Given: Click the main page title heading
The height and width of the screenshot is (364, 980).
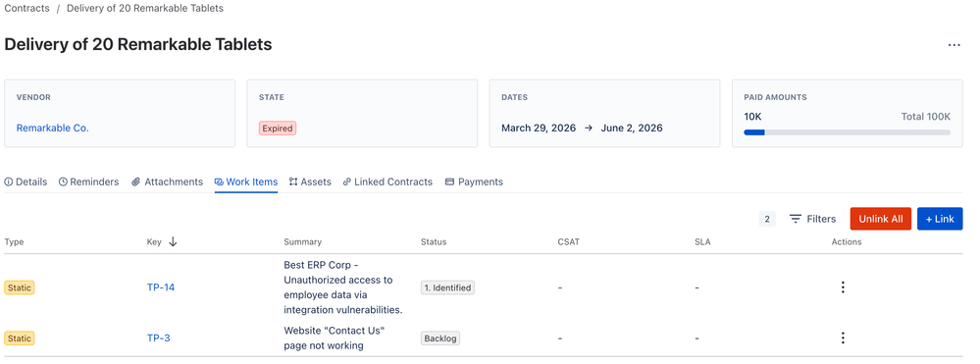Looking at the screenshot, I should click(138, 45).
